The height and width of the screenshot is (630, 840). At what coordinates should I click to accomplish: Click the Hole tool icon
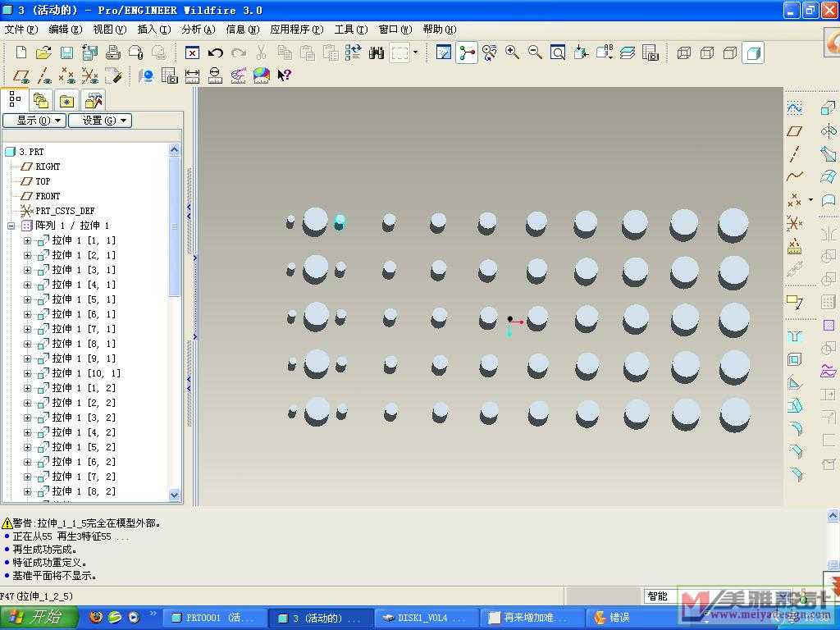[x=795, y=336]
